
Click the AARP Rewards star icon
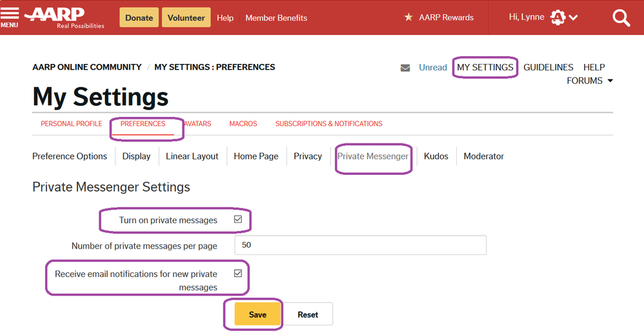point(408,17)
